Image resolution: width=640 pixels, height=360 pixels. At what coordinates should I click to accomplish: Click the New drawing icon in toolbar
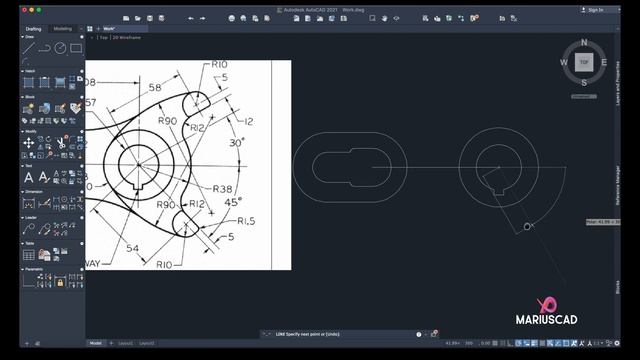pyautogui.click(x=126, y=18)
